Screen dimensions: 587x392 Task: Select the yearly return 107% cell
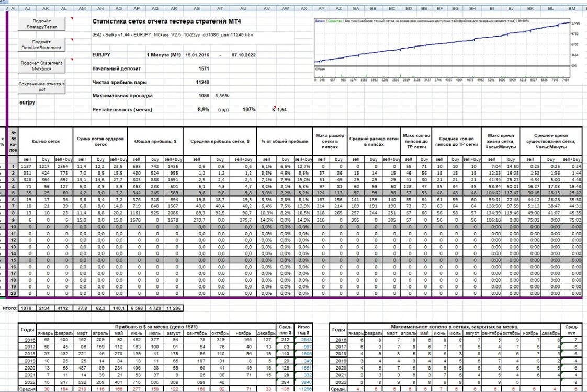coord(249,110)
